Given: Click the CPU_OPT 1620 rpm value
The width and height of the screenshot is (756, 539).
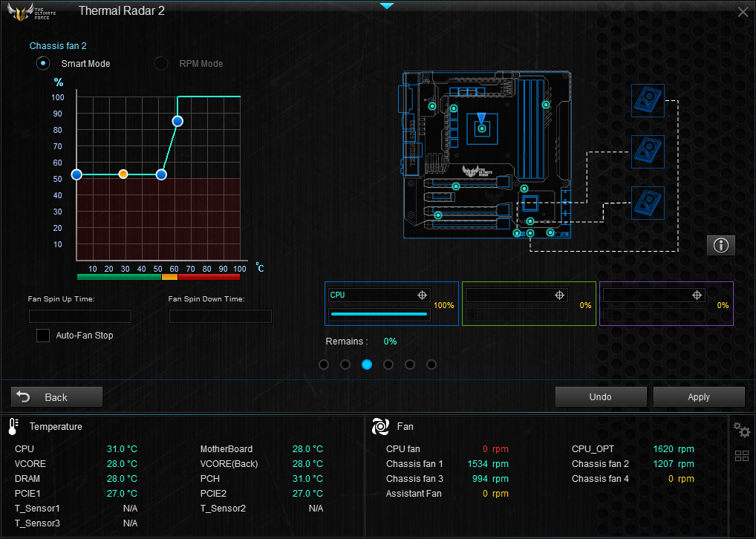Looking at the screenshot, I should click(674, 449).
